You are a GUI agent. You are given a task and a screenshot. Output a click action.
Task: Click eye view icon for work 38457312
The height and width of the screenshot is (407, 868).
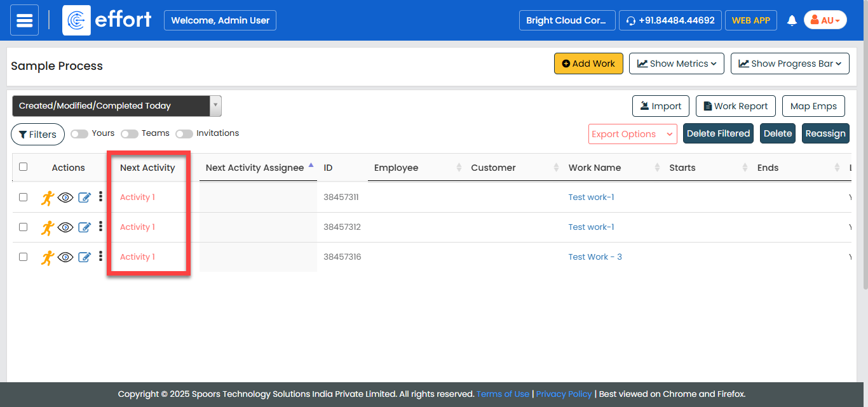(65, 227)
